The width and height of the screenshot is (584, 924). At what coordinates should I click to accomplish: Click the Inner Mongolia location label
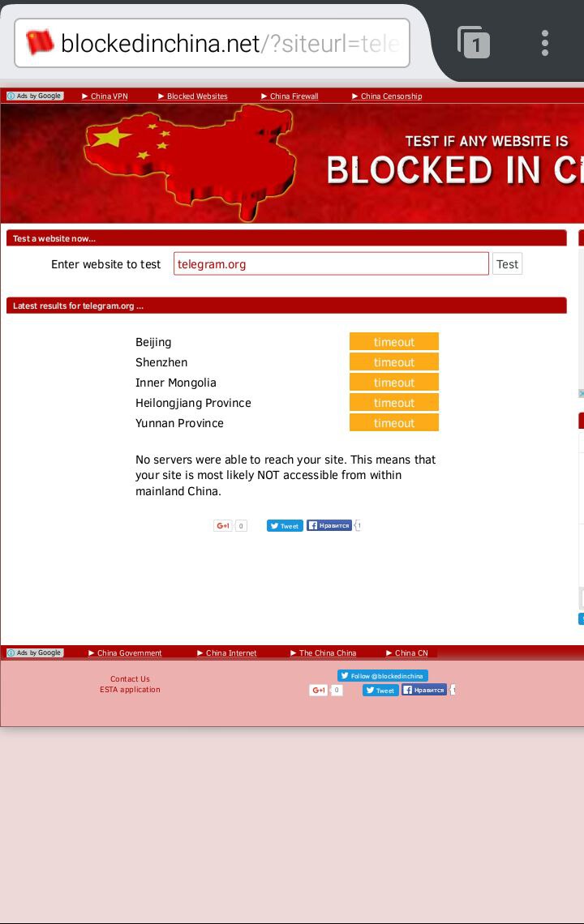176,383
